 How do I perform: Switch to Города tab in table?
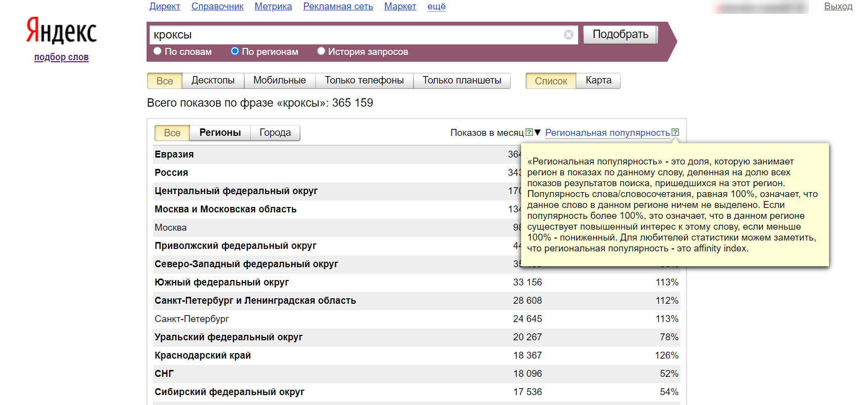(275, 133)
